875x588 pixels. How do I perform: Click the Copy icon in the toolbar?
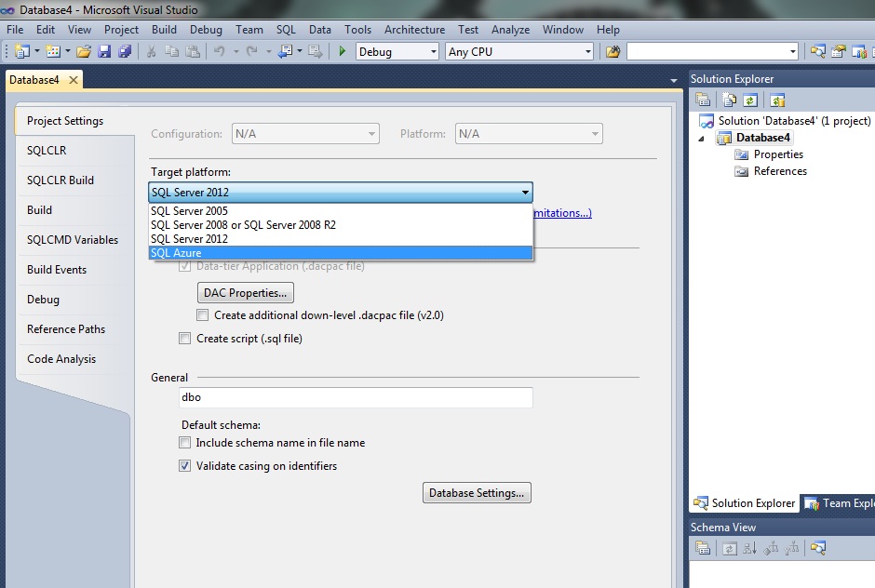pos(172,52)
